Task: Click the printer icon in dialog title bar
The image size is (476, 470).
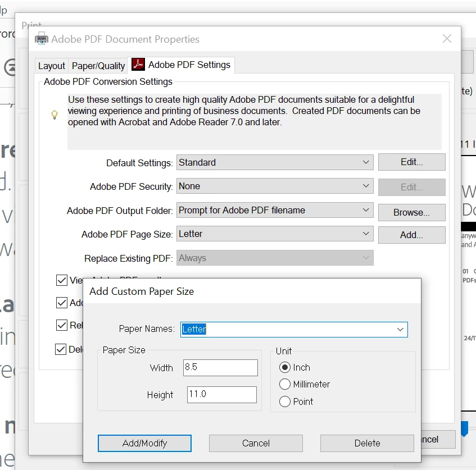Action: [x=42, y=39]
